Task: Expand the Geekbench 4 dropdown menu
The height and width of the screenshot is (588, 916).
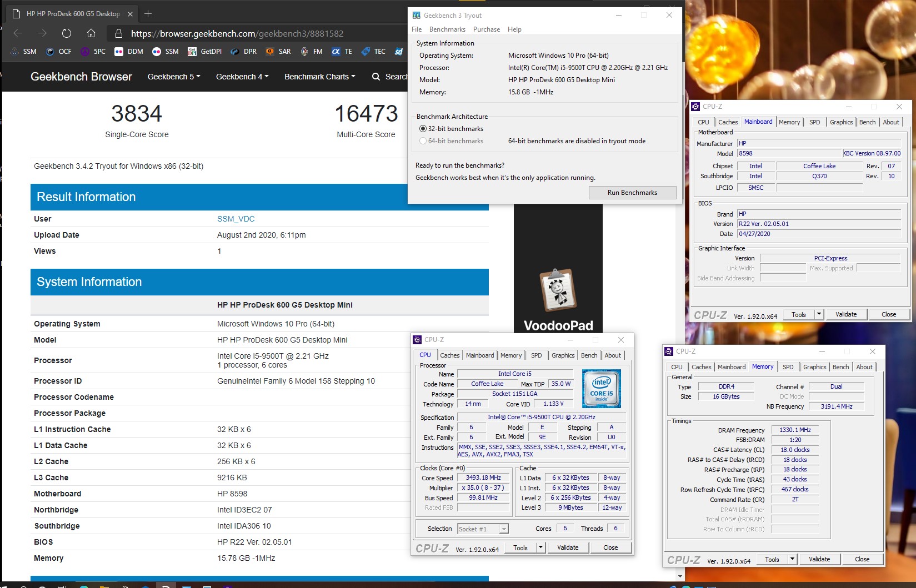Action: [x=242, y=77]
